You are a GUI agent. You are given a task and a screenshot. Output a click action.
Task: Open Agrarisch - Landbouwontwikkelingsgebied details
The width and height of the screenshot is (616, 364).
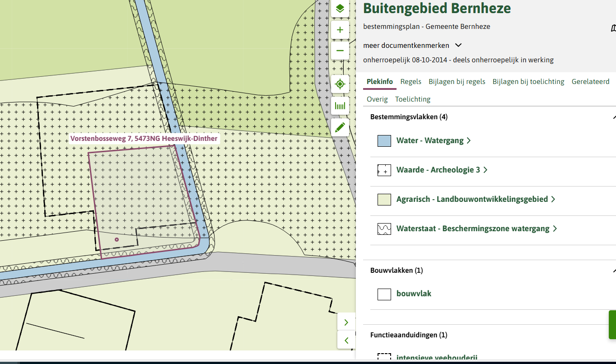[x=476, y=199]
